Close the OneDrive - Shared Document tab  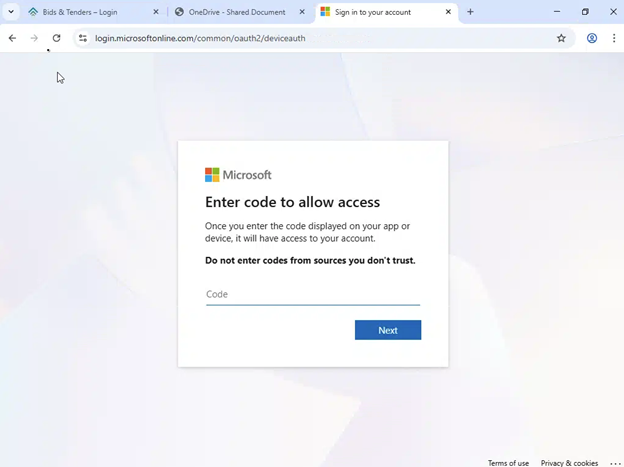click(302, 12)
